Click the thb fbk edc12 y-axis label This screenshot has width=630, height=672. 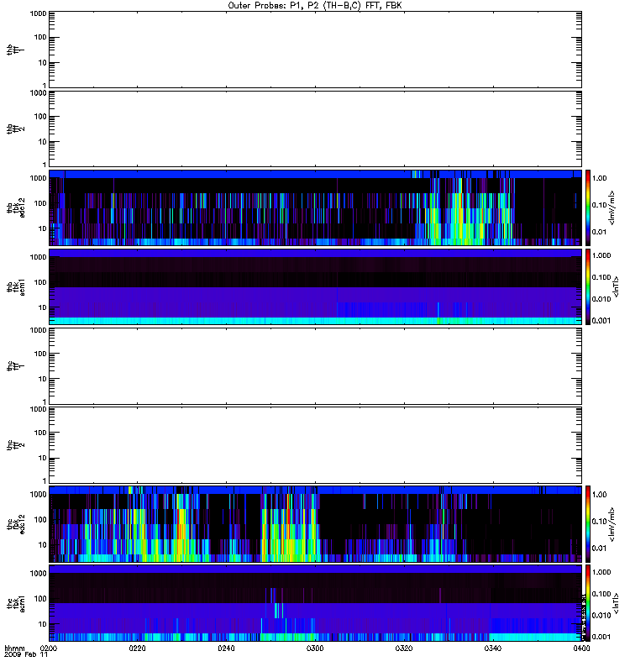pos(16,207)
